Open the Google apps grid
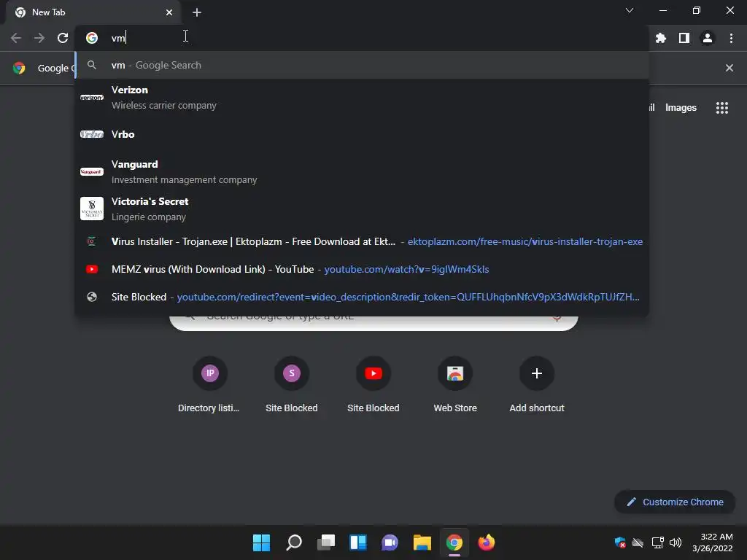Image resolution: width=747 pixels, height=560 pixels. (x=722, y=108)
